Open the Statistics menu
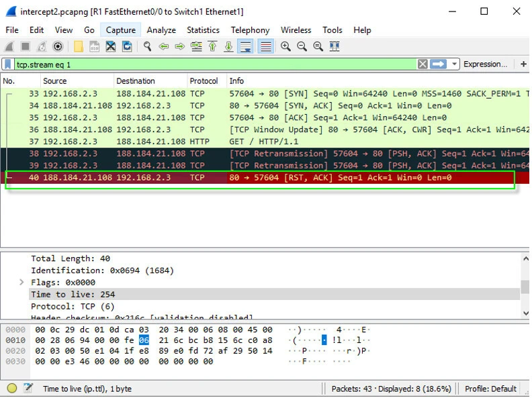The width and height of the screenshot is (532, 398). (x=203, y=30)
